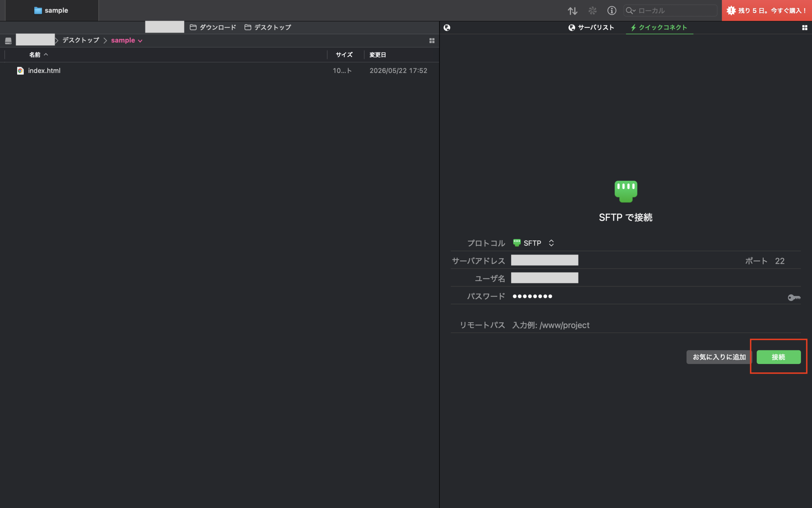Open the transfers arrows icon in toolbar
The height and width of the screenshot is (508, 812).
click(x=573, y=11)
